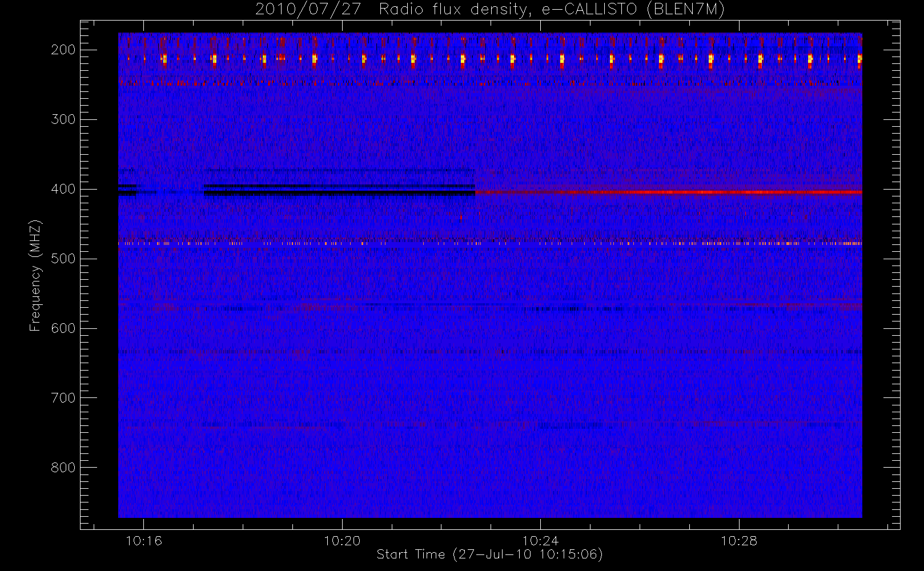The height and width of the screenshot is (571, 924).
Task: Click the 200 frequency tick label
Action: [63, 50]
